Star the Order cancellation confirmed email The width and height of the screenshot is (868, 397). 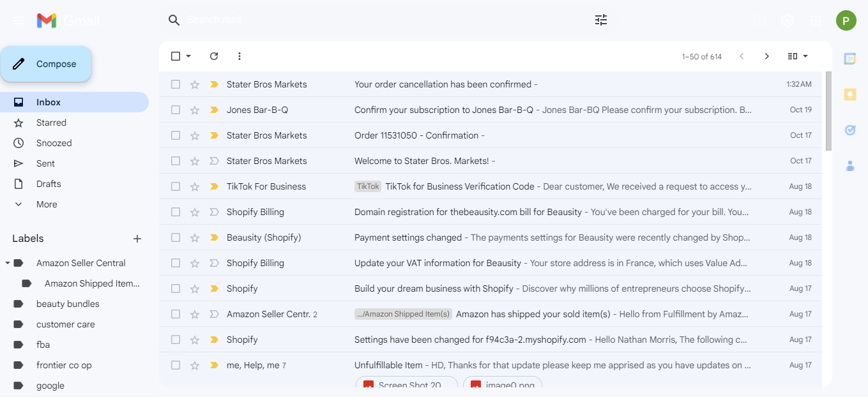point(195,84)
